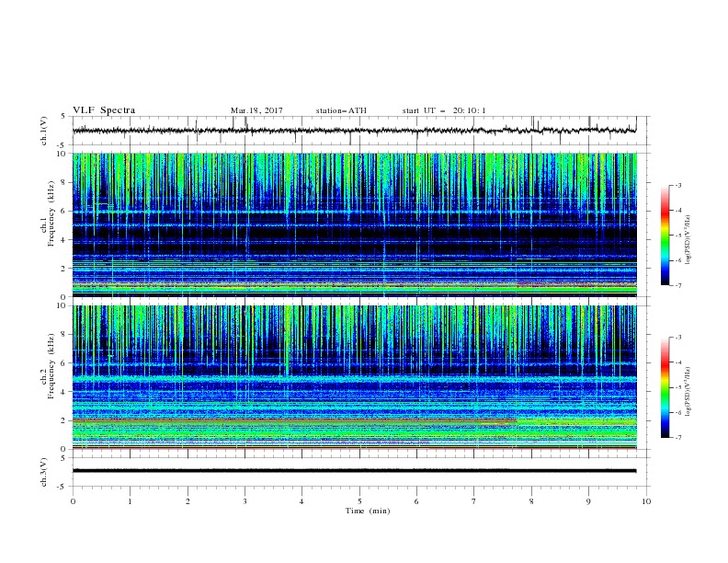Click the time axis tick label "4"
The image size is (728, 563).
[x=301, y=501]
